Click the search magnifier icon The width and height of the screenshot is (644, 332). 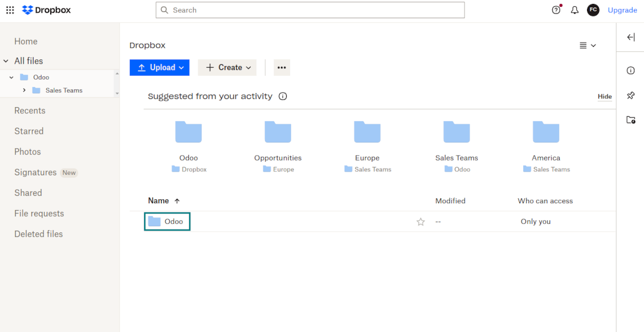tap(164, 10)
